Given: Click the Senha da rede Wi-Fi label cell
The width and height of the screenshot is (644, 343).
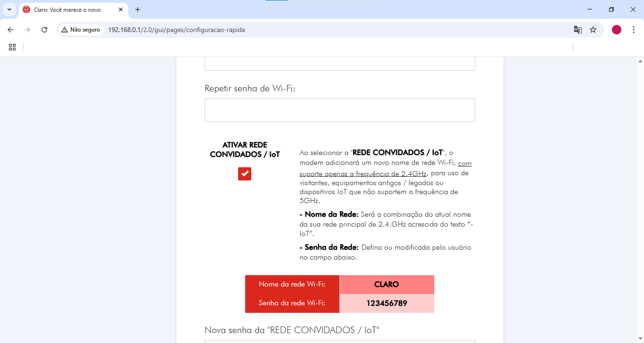Looking at the screenshot, I should click(292, 303).
